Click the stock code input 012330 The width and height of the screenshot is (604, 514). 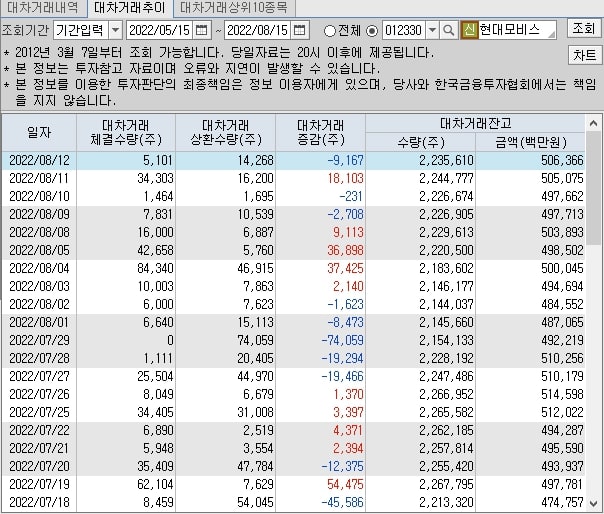[x=404, y=30]
